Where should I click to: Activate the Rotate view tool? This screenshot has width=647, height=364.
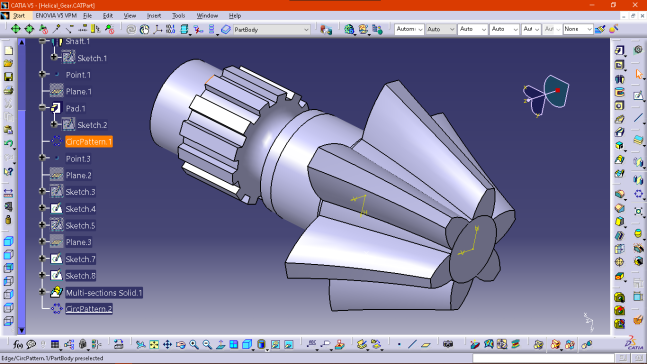(x=180, y=344)
